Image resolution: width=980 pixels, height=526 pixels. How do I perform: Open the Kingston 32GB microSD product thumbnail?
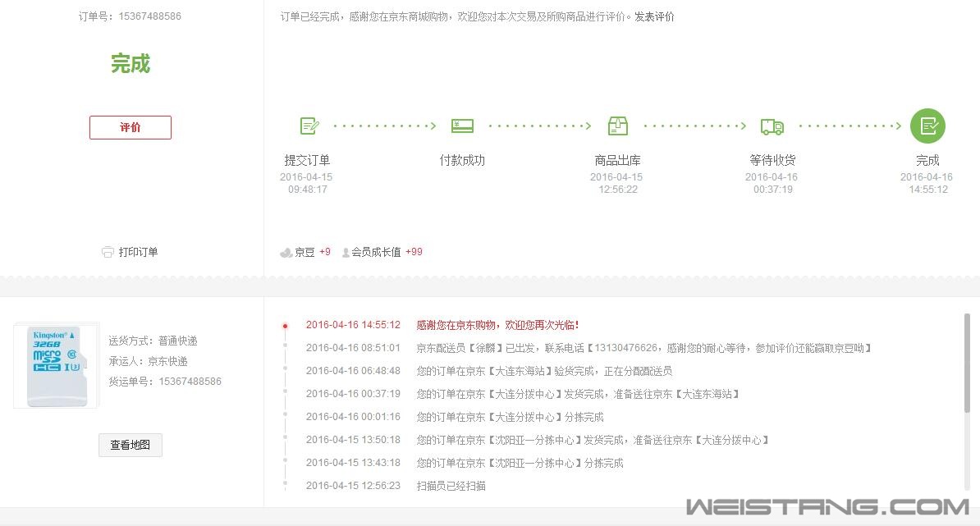click(57, 365)
